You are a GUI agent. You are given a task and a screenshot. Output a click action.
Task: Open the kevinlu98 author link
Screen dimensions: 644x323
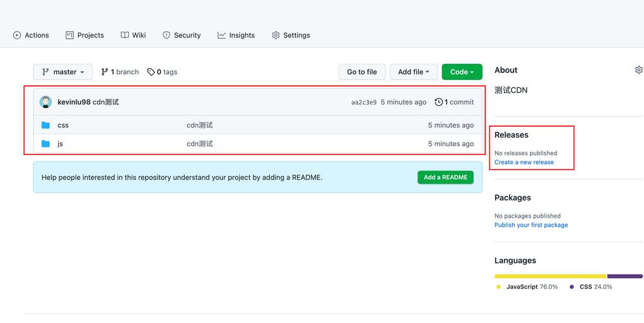[74, 102]
